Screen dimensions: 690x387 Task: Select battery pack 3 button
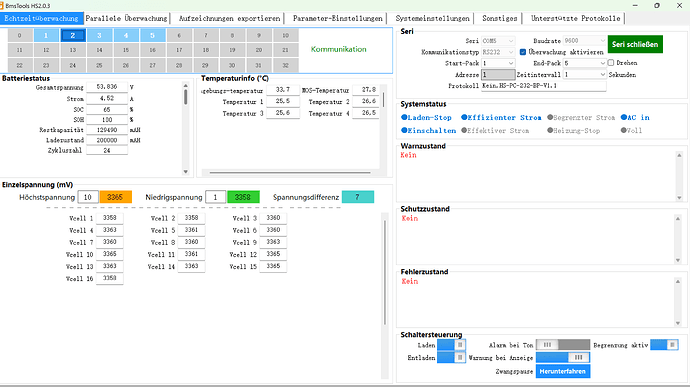coord(99,35)
